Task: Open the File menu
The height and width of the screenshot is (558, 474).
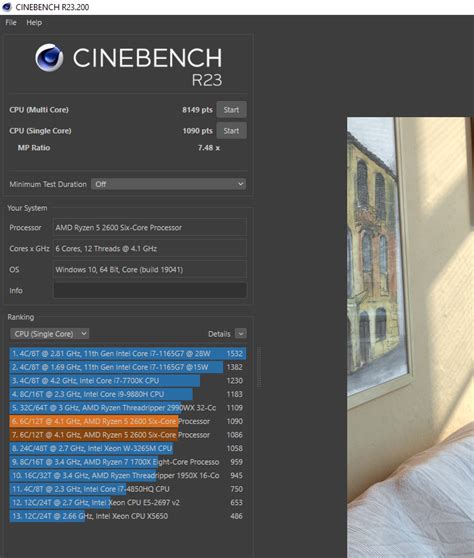Action: coord(11,23)
